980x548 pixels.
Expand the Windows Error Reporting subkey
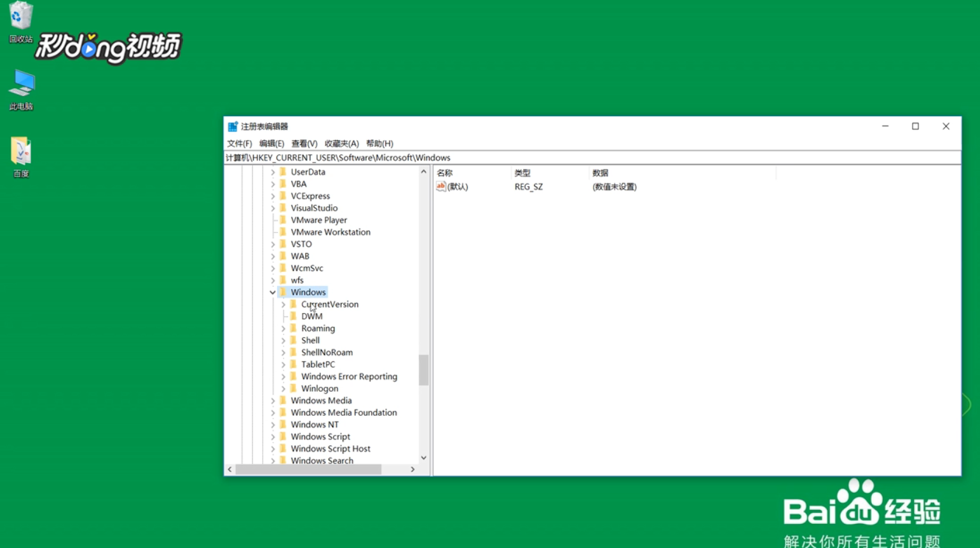click(283, 377)
